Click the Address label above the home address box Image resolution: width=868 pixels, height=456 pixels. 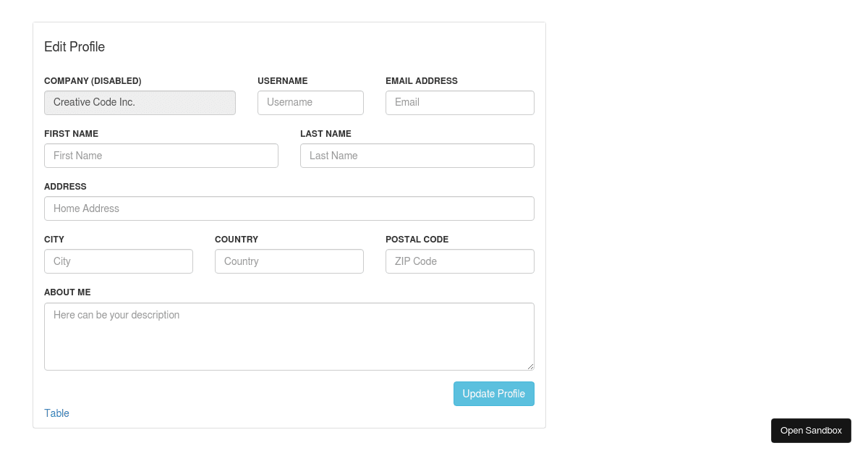tap(65, 186)
